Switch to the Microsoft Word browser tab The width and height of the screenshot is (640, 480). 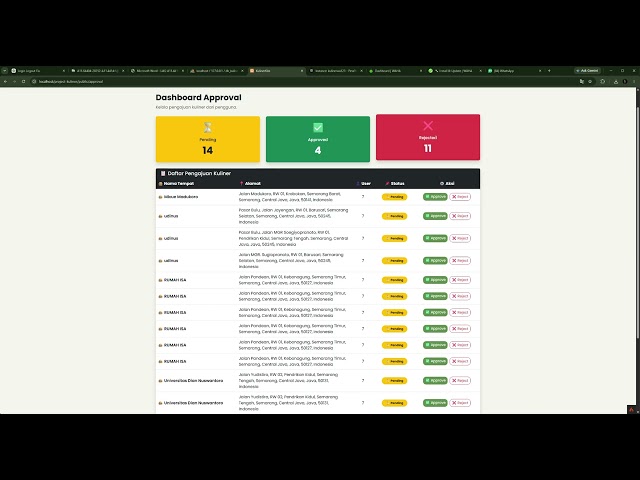[158, 71]
